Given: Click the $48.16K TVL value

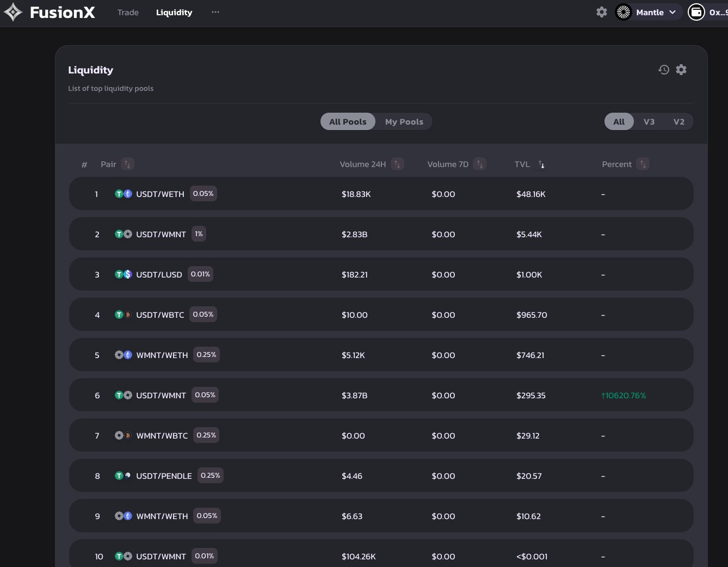Looking at the screenshot, I should [531, 194].
